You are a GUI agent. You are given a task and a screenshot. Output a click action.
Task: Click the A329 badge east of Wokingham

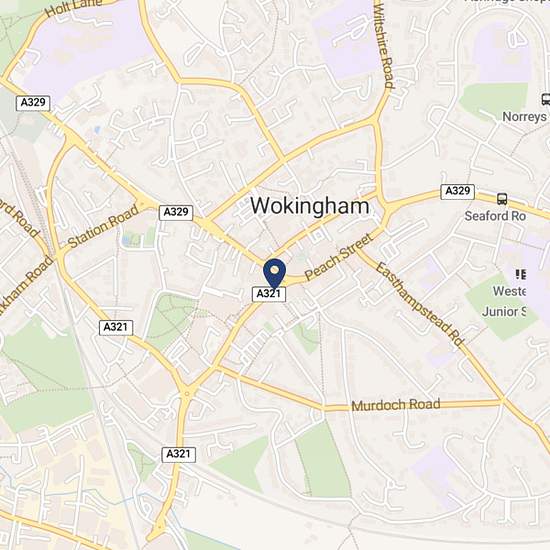pyautogui.click(x=457, y=192)
